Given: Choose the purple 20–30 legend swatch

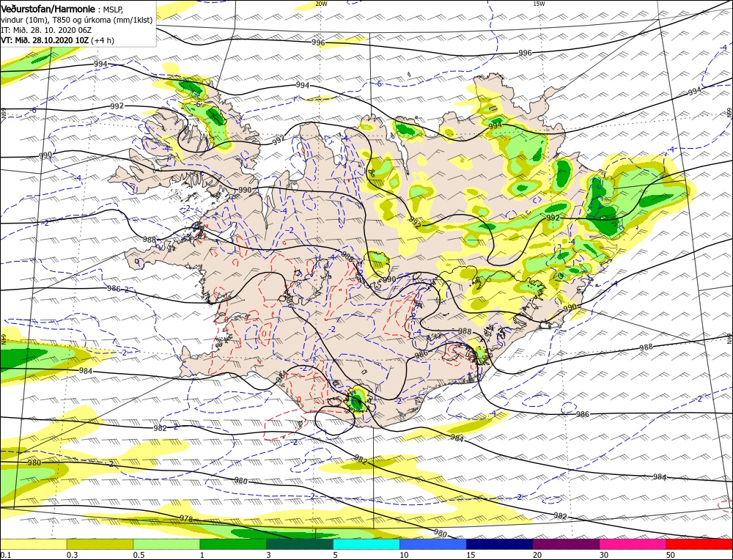Looking at the screenshot, I should (x=566, y=544).
